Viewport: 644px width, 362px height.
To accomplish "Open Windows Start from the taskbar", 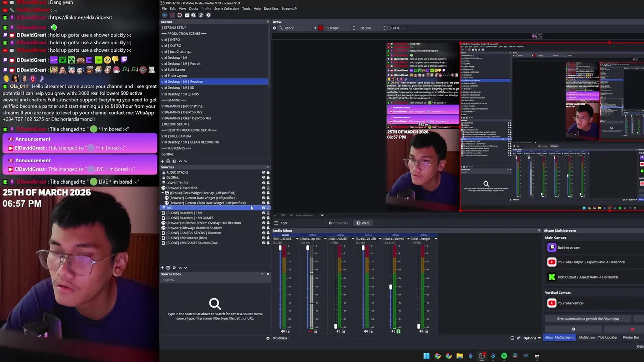I will pos(426,356).
